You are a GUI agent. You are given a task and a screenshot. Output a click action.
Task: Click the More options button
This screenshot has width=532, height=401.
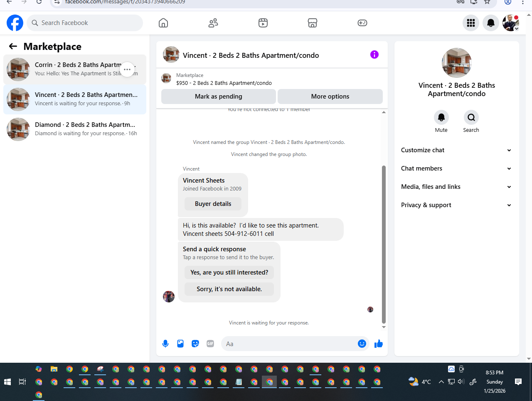330,97
